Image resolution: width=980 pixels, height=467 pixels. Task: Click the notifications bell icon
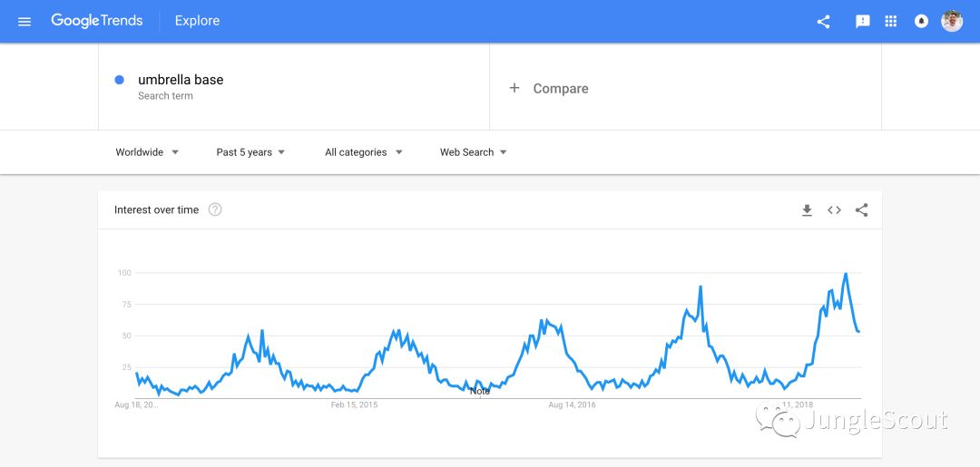pyautogui.click(x=921, y=22)
